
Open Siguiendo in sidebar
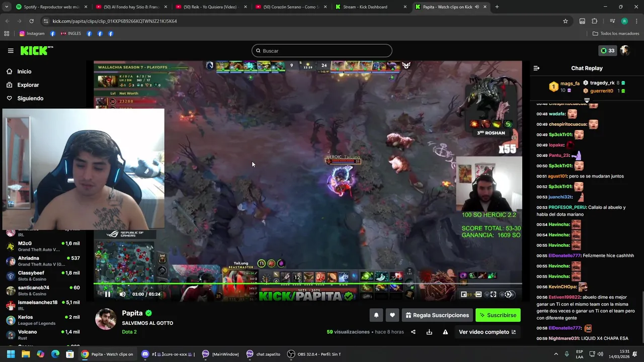pyautogui.click(x=30, y=99)
